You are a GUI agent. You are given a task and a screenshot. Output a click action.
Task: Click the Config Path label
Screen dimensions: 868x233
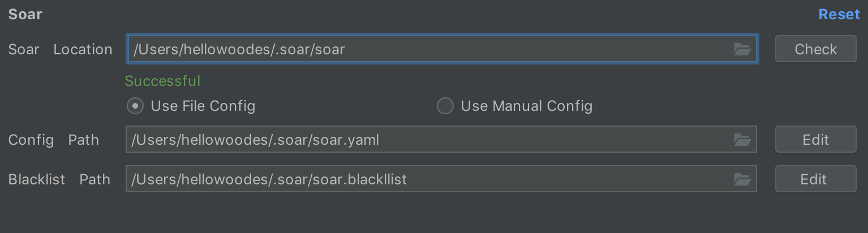[54, 140]
